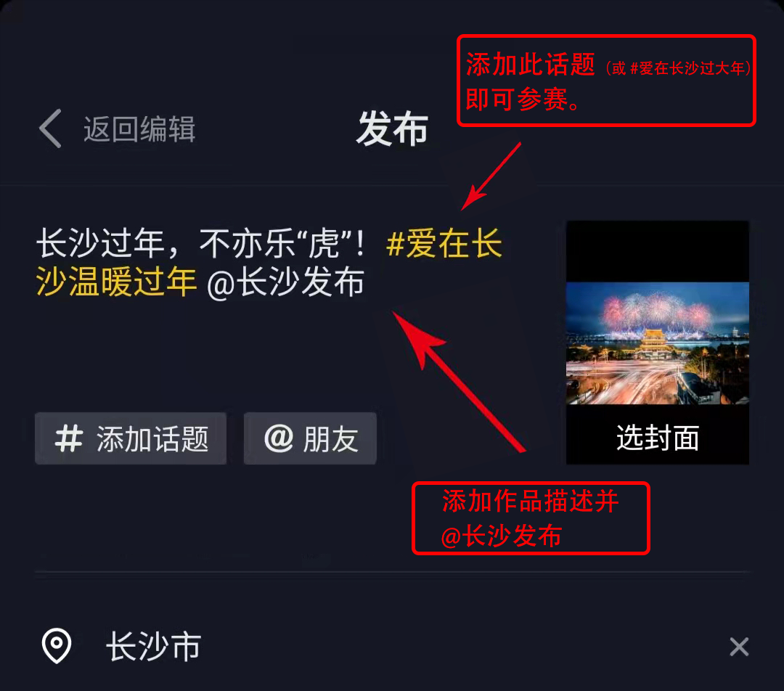Open the 添加话题 topic button
This screenshot has width=784, height=691.
pyautogui.click(x=131, y=438)
